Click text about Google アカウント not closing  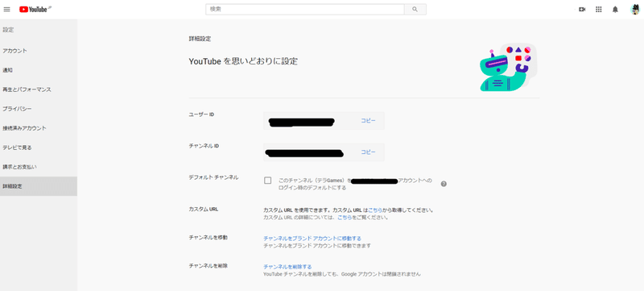(342, 274)
